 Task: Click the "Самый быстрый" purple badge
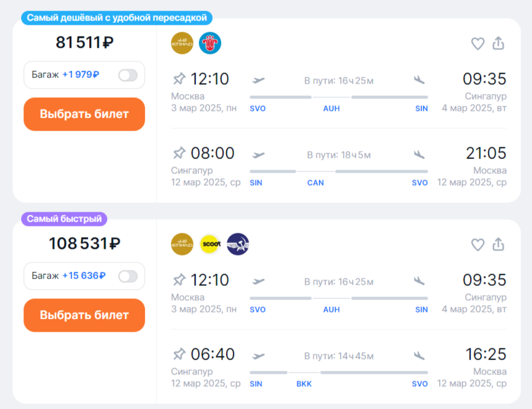click(64, 218)
